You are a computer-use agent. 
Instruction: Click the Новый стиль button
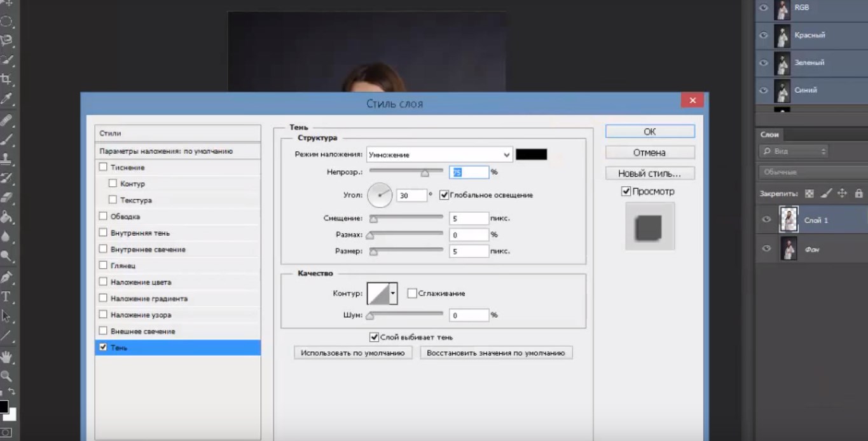pos(649,173)
